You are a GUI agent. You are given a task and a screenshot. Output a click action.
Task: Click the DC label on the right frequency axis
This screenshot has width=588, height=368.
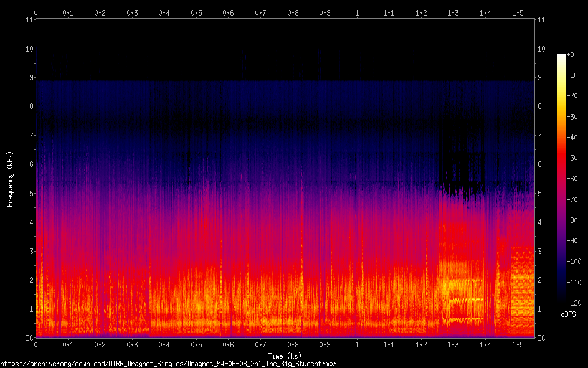click(542, 338)
